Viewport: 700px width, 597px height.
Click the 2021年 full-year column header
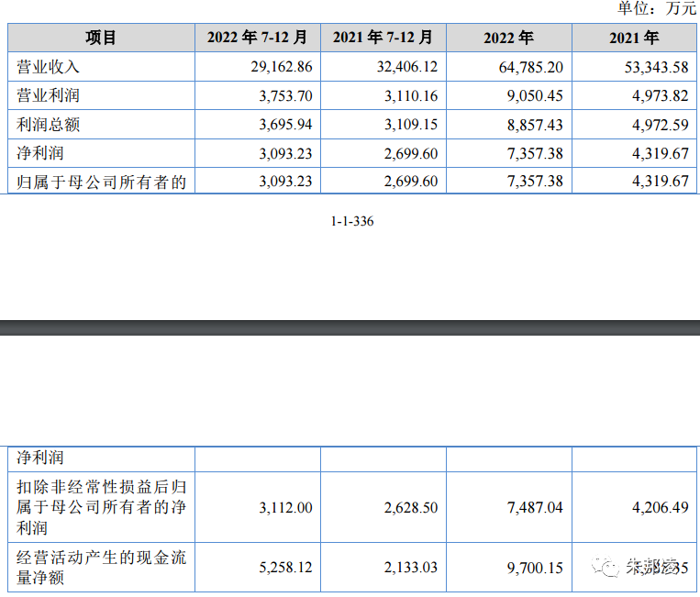tap(634, 38)
